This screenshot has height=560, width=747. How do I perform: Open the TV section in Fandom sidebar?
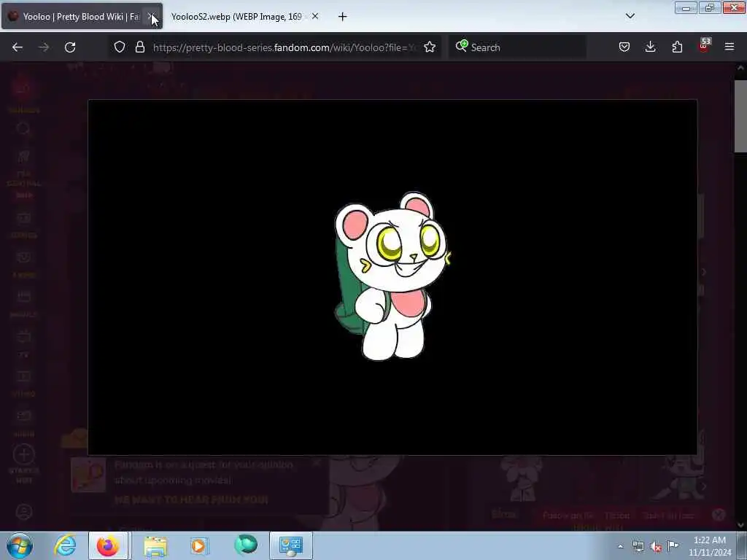[x=23, y=344]
